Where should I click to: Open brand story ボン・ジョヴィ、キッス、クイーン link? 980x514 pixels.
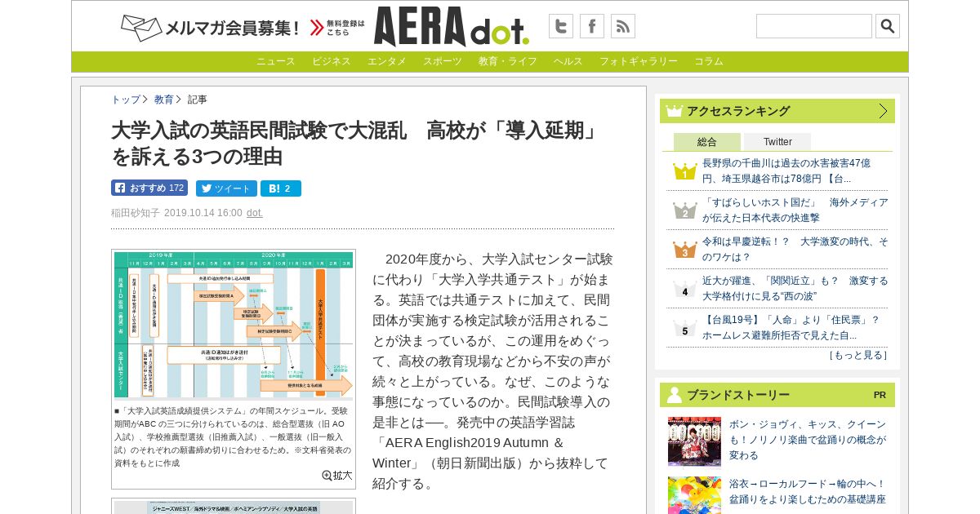pos(807,440)
